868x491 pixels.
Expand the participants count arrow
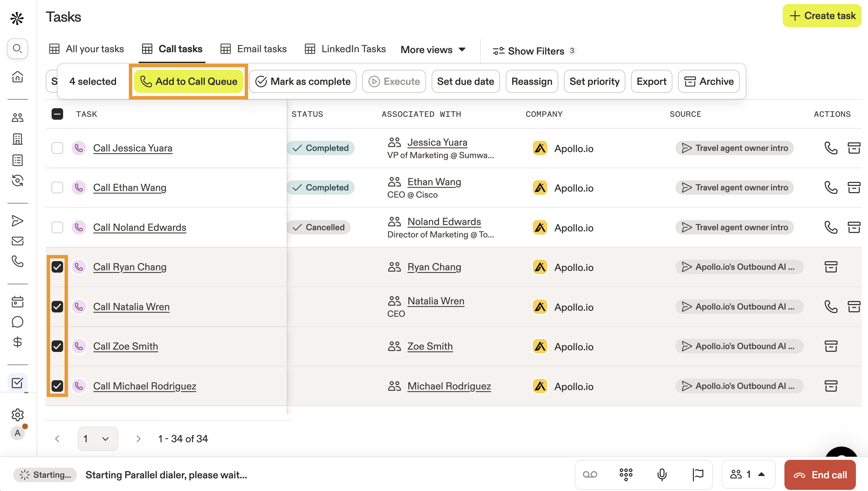[761, 475]
